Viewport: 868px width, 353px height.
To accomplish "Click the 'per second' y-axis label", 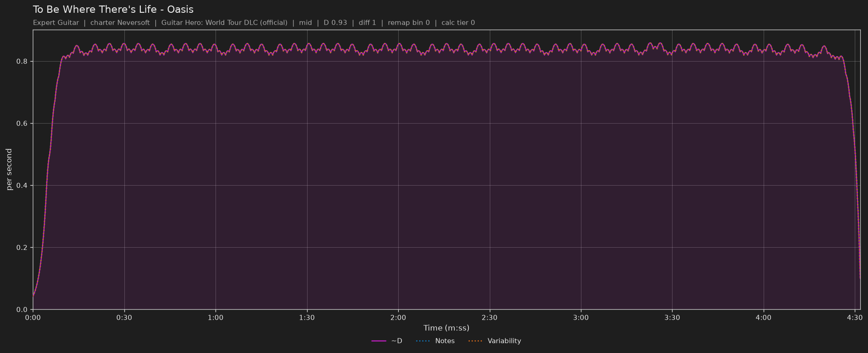I will point(9,169).
